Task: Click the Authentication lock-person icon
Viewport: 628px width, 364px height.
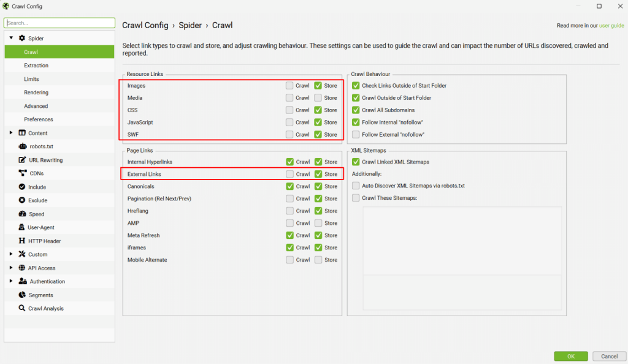Action: tap(23, 281)
